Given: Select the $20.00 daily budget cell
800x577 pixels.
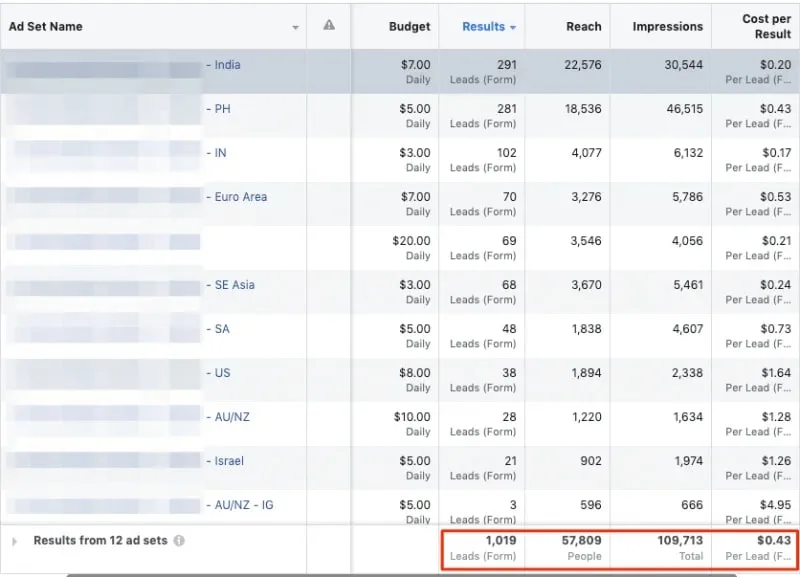Looking at the screenshot, I should pos(411,241).
